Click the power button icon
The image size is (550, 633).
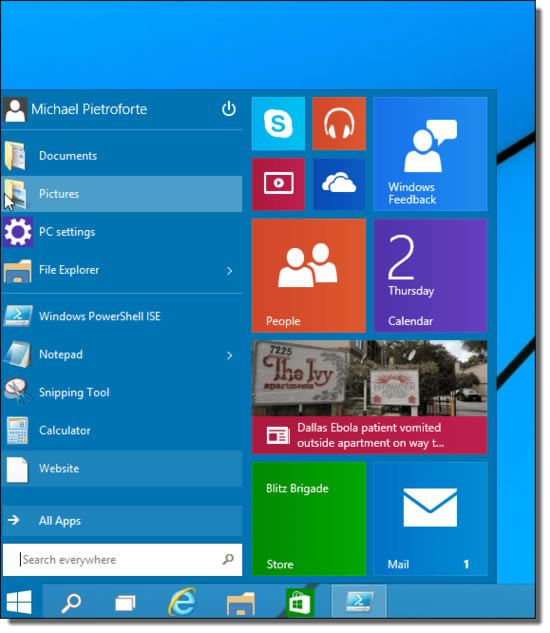coord(229,109)
